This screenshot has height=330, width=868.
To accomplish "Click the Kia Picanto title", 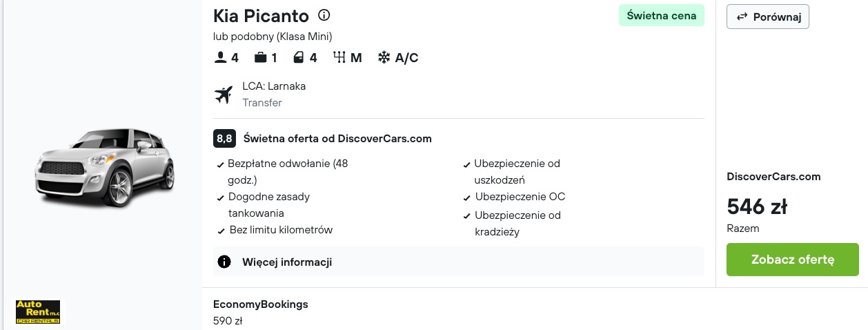I will tap(262, 16).
